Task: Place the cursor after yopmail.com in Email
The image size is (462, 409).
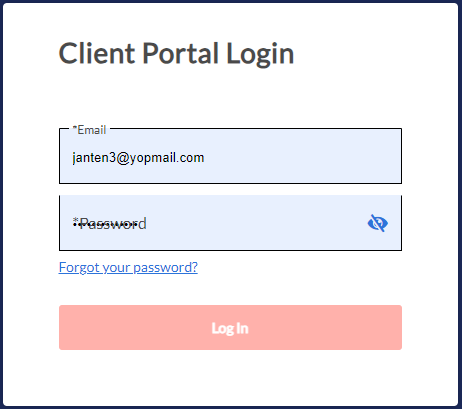Action: tap(205, 158)
